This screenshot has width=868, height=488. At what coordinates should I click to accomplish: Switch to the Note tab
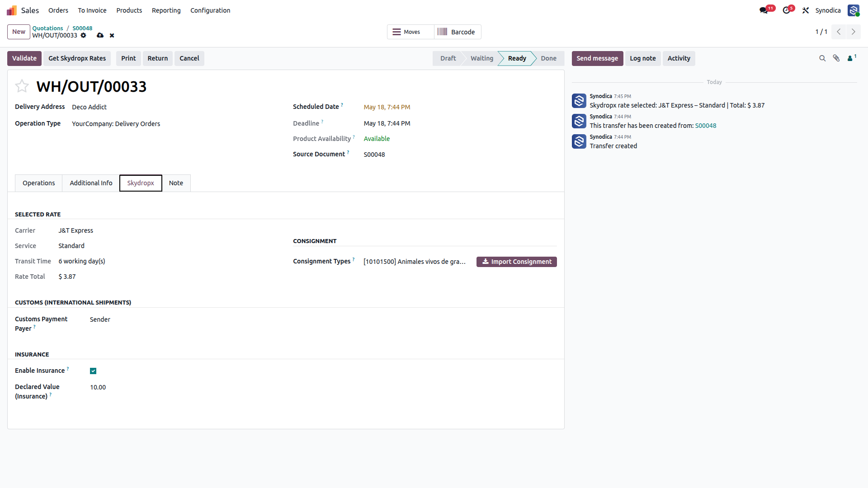tap(176, 183)
